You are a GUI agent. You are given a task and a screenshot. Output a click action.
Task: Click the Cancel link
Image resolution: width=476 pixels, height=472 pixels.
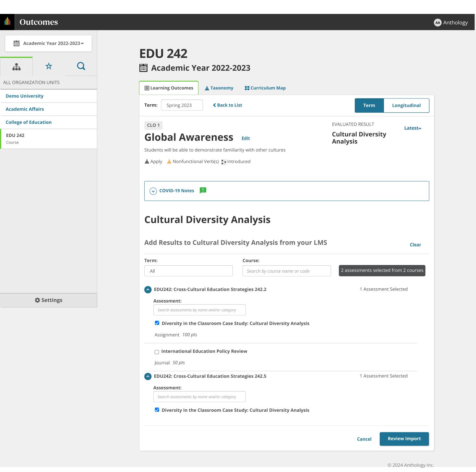coord(364,439)
